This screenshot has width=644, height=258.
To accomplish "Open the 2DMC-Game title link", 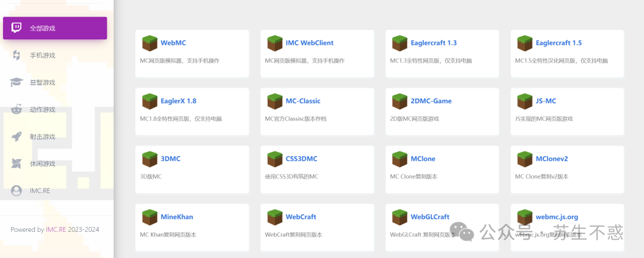I will pos(431,101).
